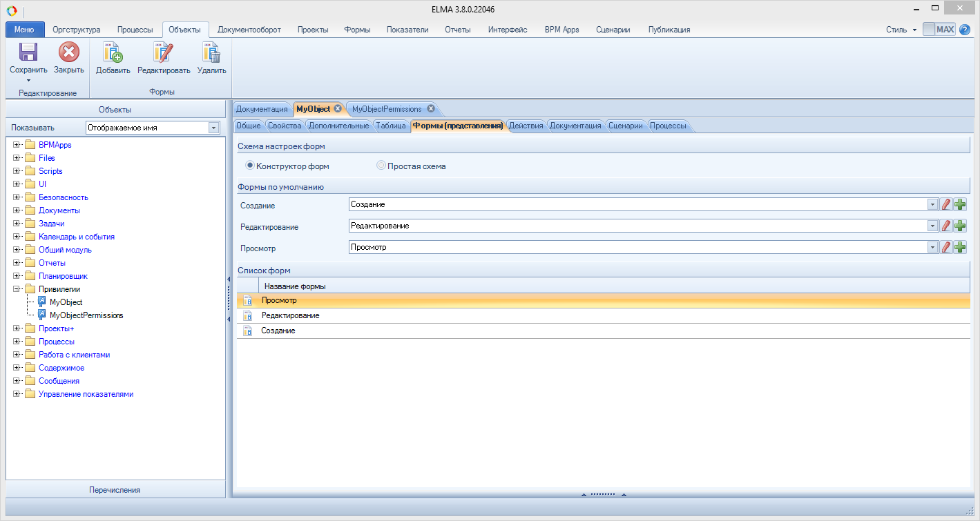Open the Отображаемое имя dropdown
The width and height of the screenshot is (980, 521).
213,128
